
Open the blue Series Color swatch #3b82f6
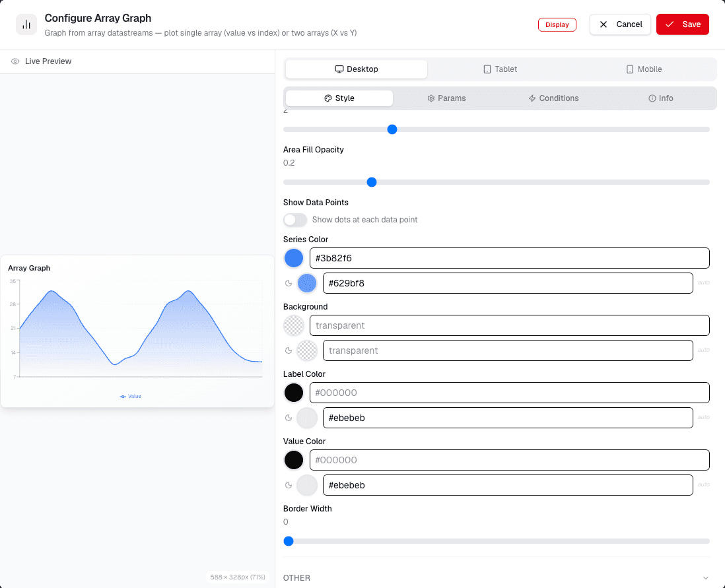[x=294, y=259]
